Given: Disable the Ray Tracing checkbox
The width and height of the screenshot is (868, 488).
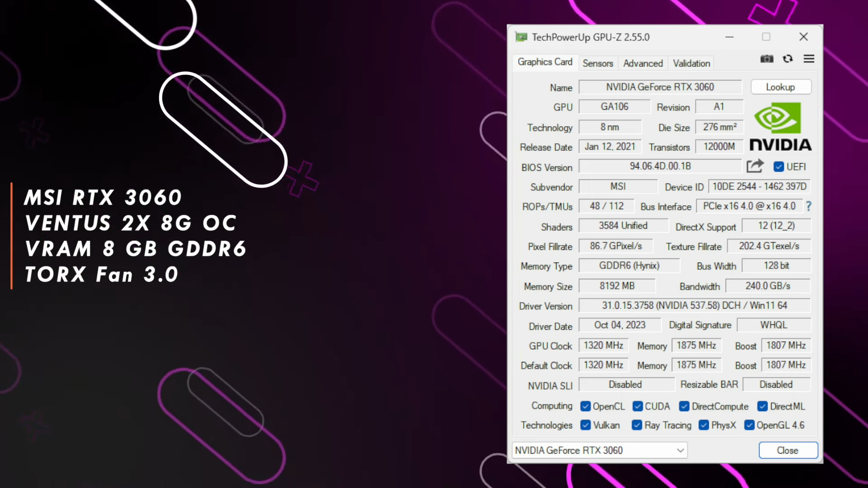Looking at the screenshot, I should point(637,425).
